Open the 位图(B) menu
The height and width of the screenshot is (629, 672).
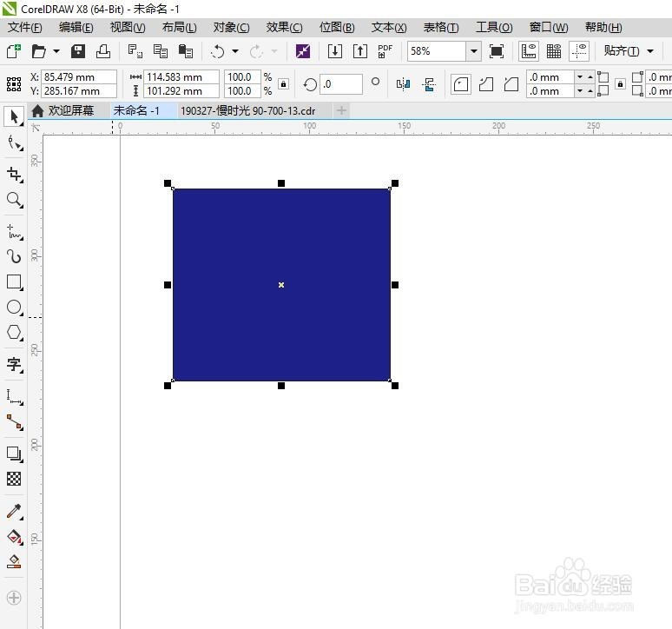click(x=337, y=28)
